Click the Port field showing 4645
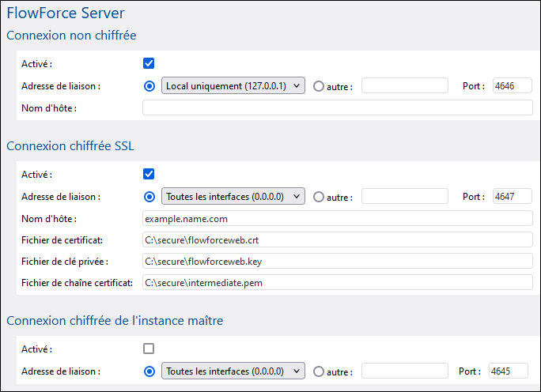 point(509,370)
